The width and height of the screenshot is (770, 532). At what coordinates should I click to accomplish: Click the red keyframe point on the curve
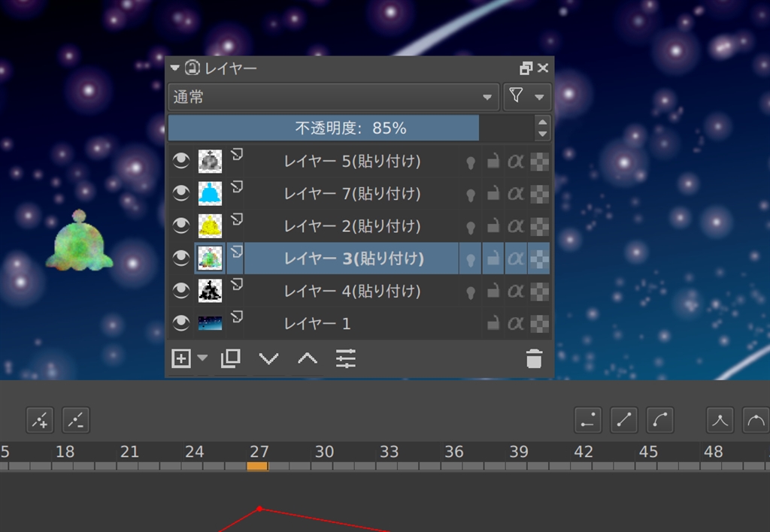259,509
